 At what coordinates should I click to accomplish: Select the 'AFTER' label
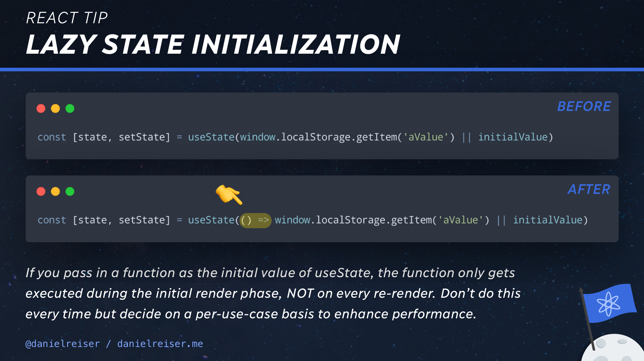pos(589,189)
